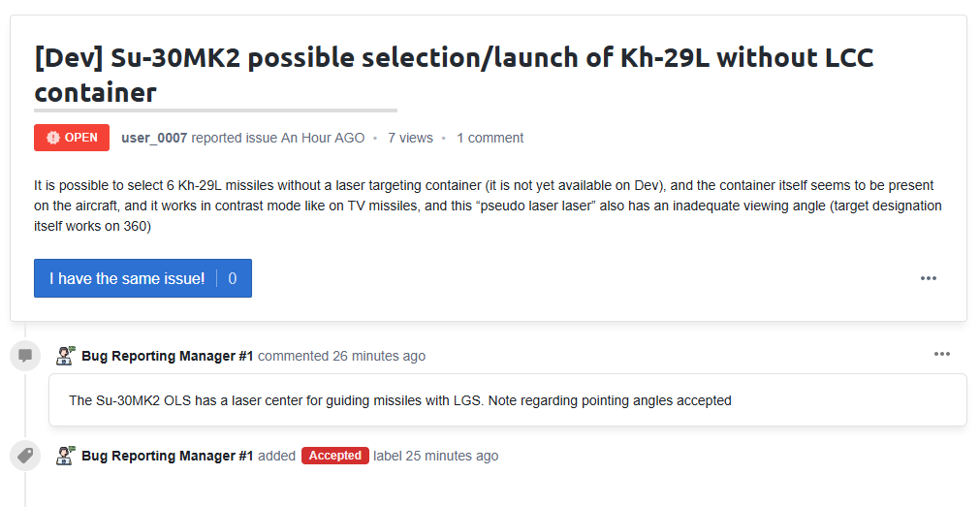Click the bug icon in the OPEN badge
This screenshot has height=507, width=980.
[52, 138]
